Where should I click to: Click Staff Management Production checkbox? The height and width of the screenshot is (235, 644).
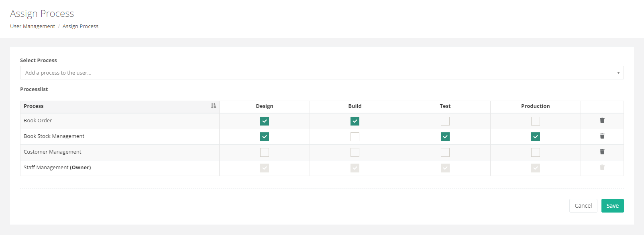pos(536,168)
